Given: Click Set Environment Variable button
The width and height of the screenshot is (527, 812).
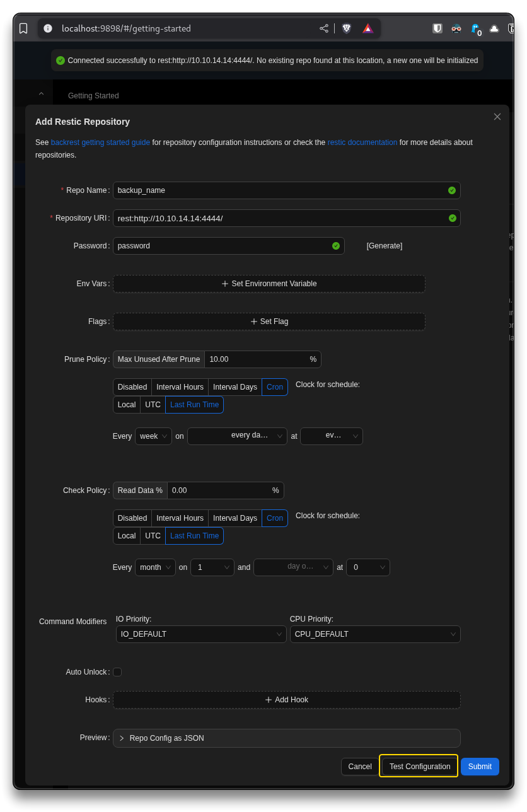Looking at the screenshot, I should [269, 284].
